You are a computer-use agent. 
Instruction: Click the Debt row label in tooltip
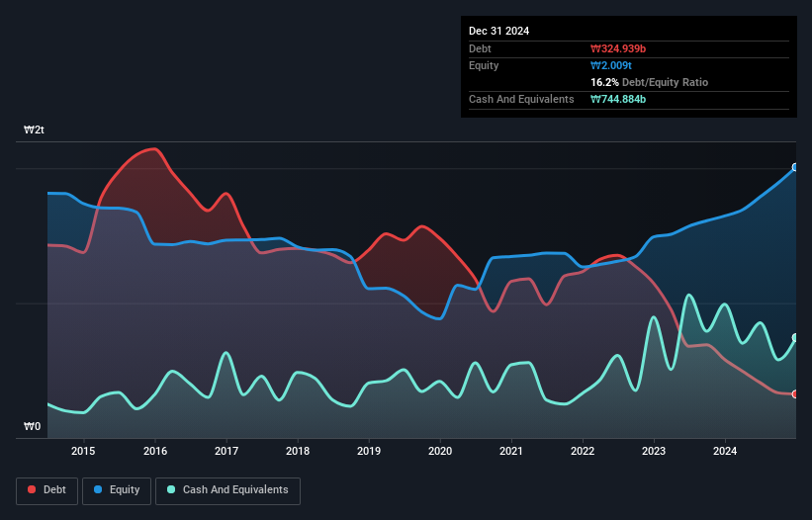pyautogui.click(x=480, y=48)
